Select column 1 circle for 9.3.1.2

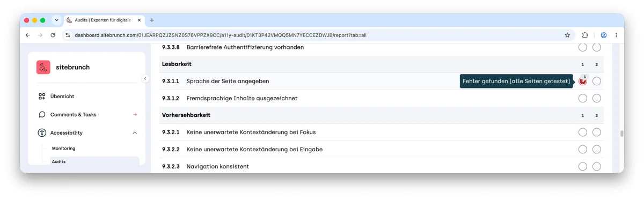pyautogui.click(x=583, y=98)
